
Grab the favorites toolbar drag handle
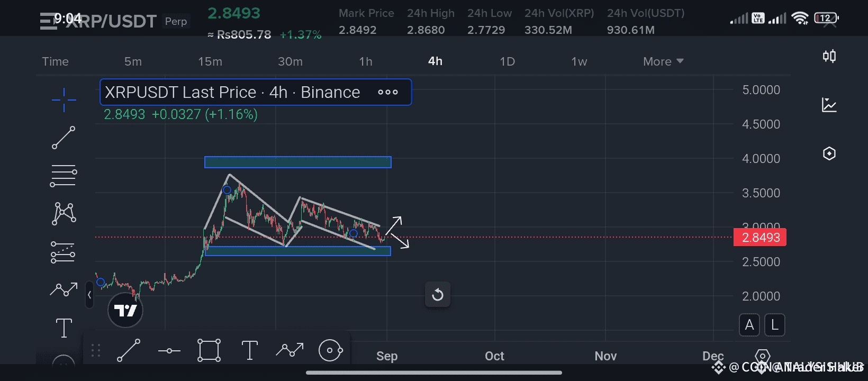pyautogui.click(x=96, y=350)
